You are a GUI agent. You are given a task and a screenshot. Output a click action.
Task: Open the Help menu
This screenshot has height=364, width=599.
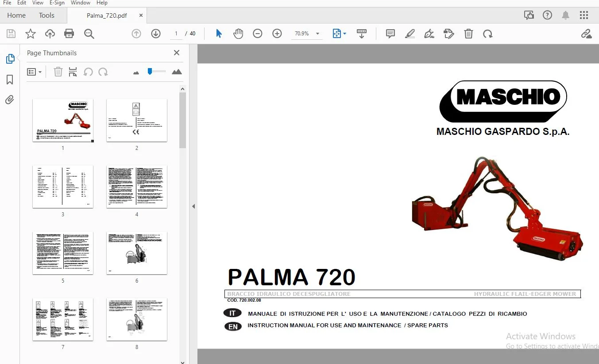click(x=102, y=3)
